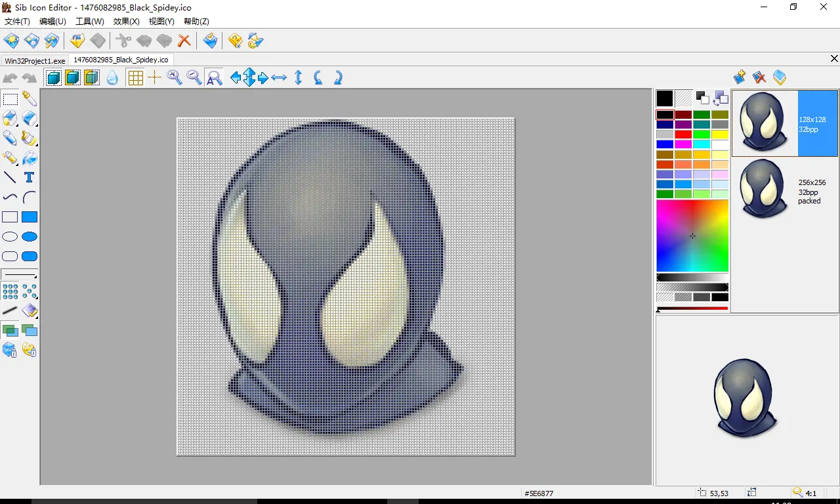Select the dense dot pattern brush option
840x504 pixels.
[10, 291]
